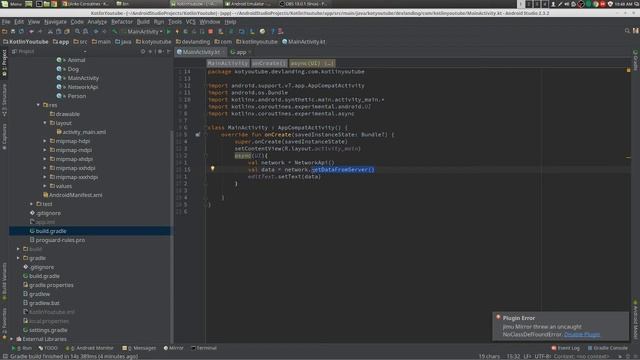Viewport: 640px width, 360px height.
Task: Click the Find magnifier icon in toolbar
Action: 77,31
